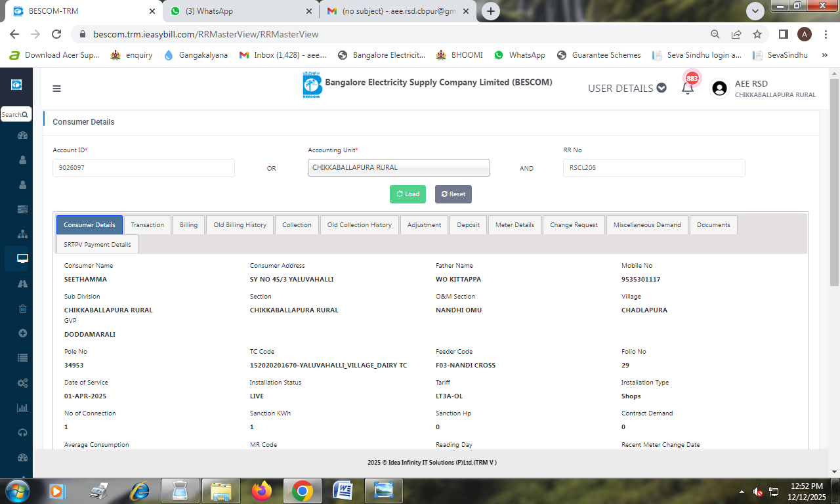Switch to the Collection tab
This screenshot has width=840, height=504.
coord(297,225)
